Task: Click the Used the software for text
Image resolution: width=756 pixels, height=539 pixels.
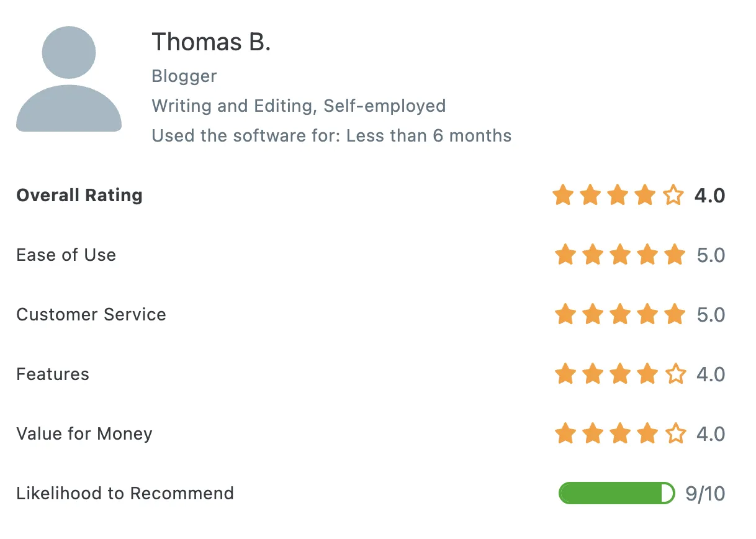Action: coord(331,135)
